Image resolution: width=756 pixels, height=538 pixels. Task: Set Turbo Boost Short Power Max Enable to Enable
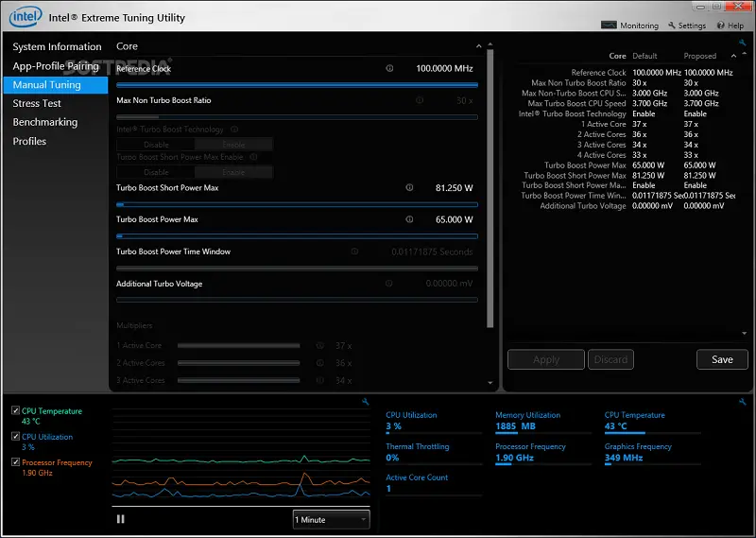[x=233, y=172]
